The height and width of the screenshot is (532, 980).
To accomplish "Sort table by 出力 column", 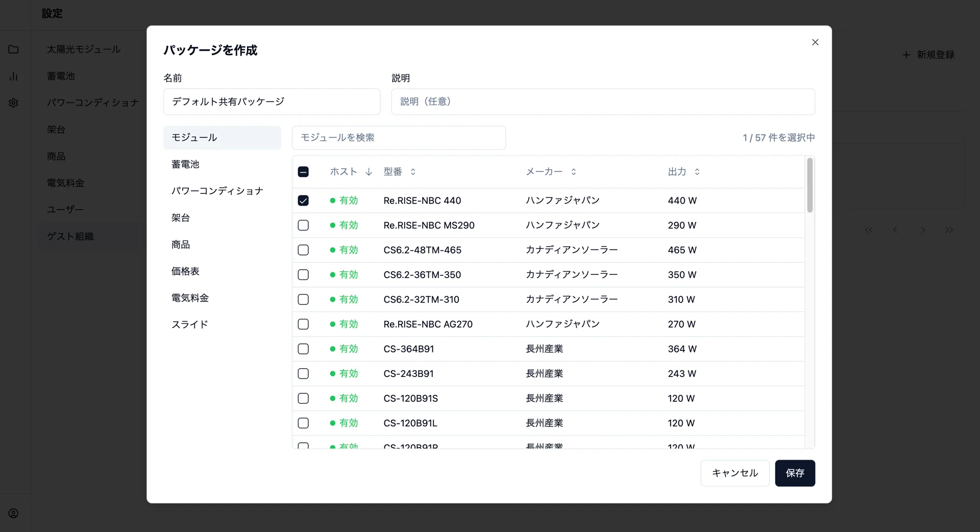I will (684, 172).
